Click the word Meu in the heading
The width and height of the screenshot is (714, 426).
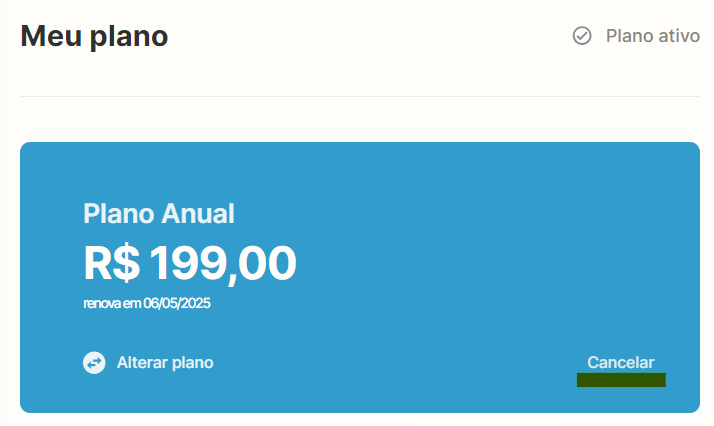tap(51, 36)
